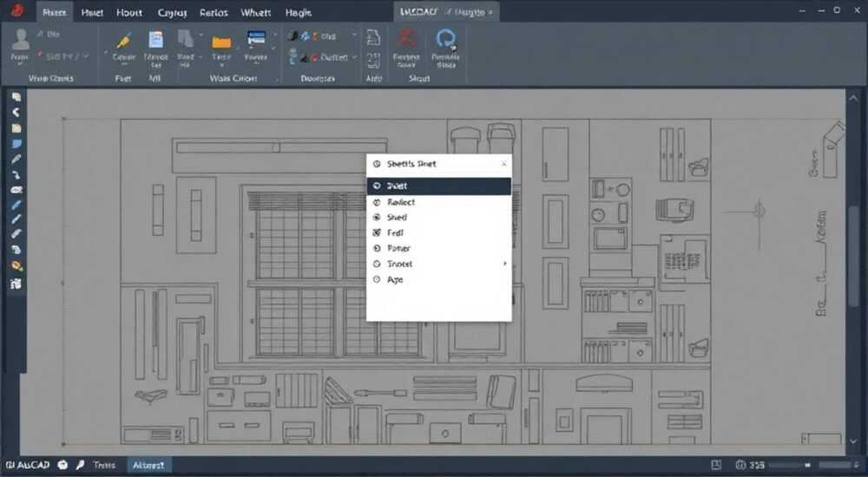Click vertical scrollbar up arrow on canvas
868x477 pixels.
(853, 98)
